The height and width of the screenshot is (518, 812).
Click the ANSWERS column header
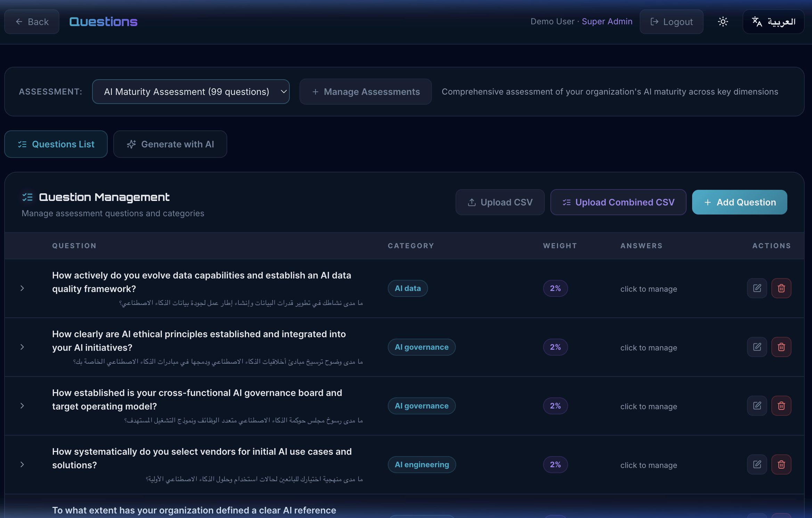coord(641,246)
